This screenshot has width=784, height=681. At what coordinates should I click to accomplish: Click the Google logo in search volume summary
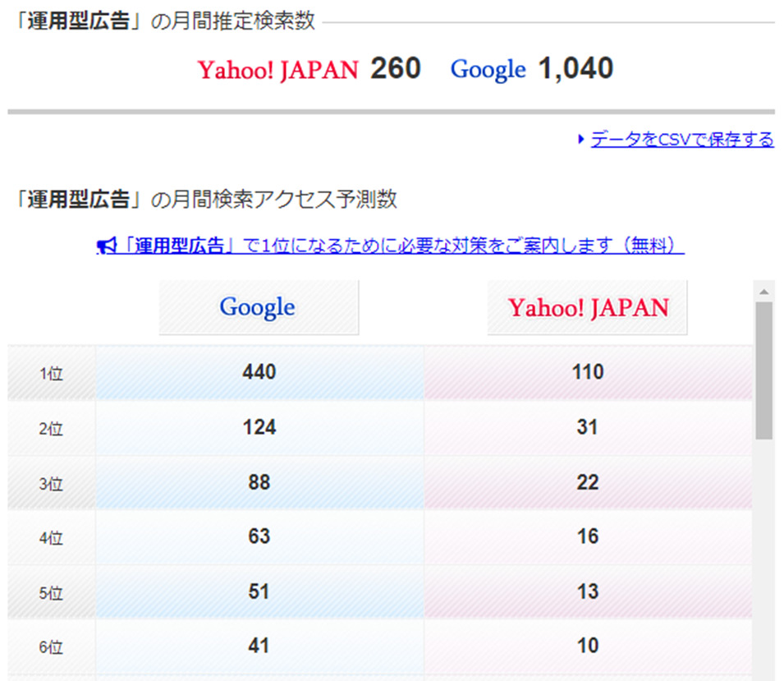[488, 70]
